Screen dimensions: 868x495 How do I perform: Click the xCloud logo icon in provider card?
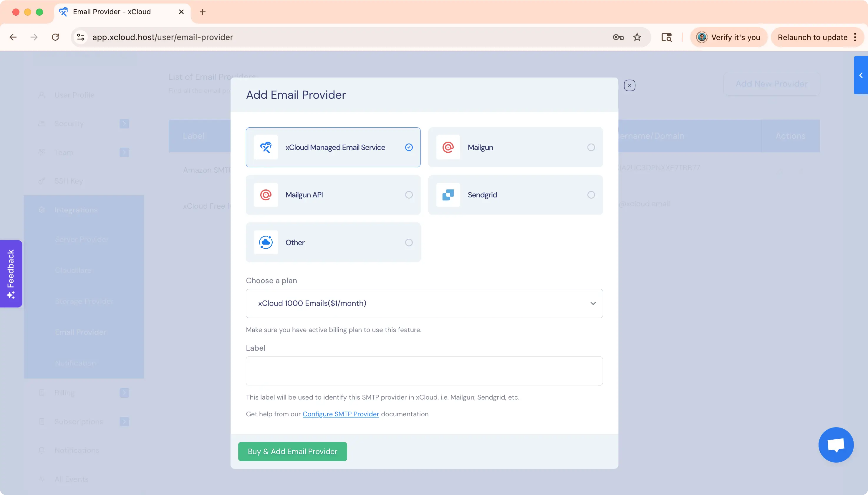point(266,147)
